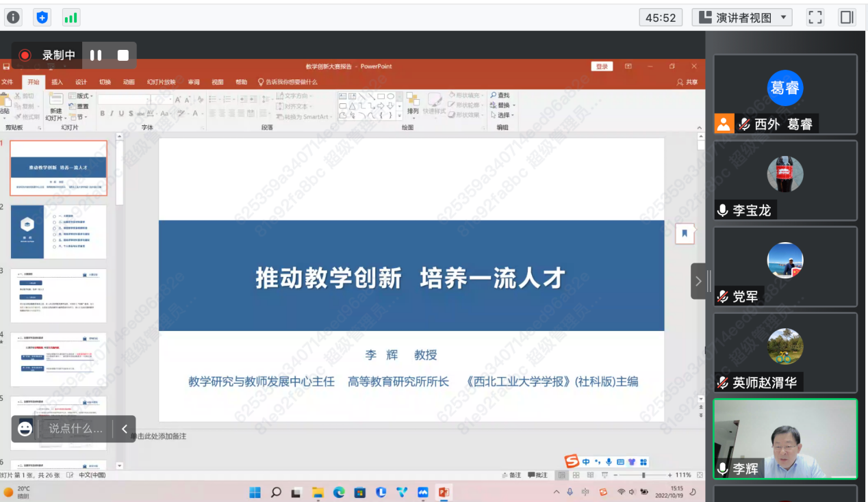Select 李辉 speaker video tile
868x502 pixels.
785,438
